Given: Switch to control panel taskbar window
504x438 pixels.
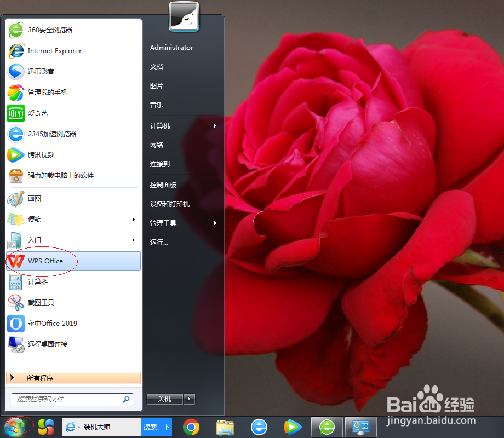Looking at the screenshot, I should [361, 427].
